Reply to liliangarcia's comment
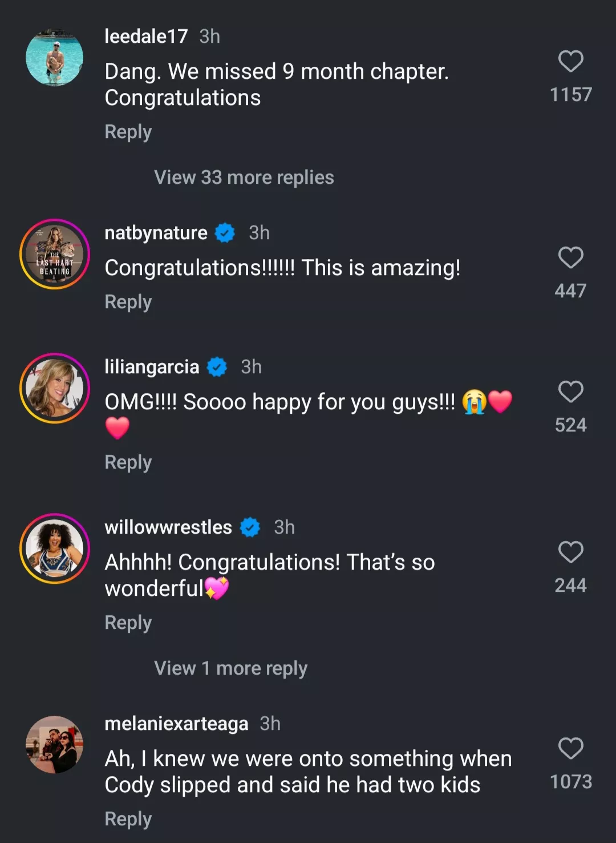 (x=128, y=462)
